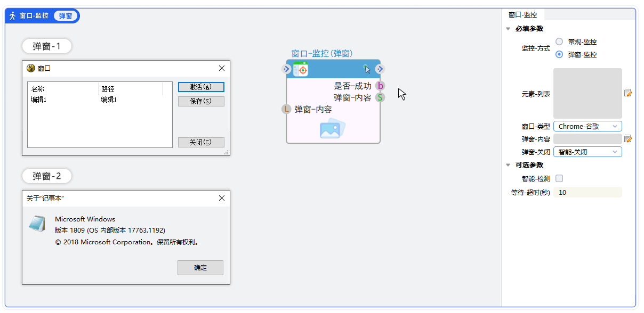Click the 是否-成功 boolean output port
Viewport: 644px width, 313px height.
pyautogui.click(x=380, y=86)
